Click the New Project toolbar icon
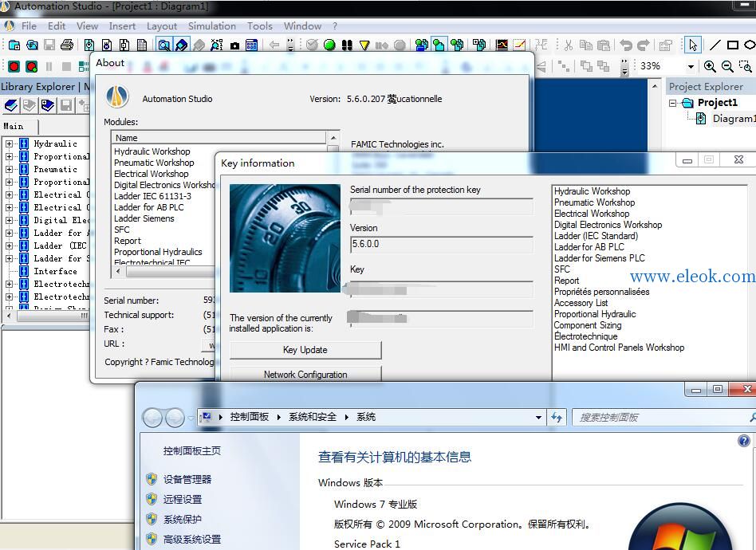Viewport: 756px width, 550px height. [14, 45]
